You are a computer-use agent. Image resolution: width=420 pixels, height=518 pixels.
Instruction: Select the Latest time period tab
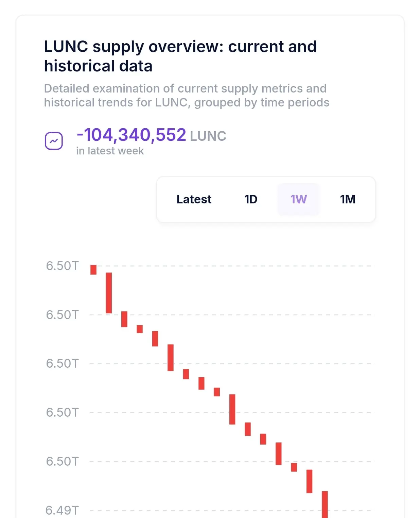[194, 199]
